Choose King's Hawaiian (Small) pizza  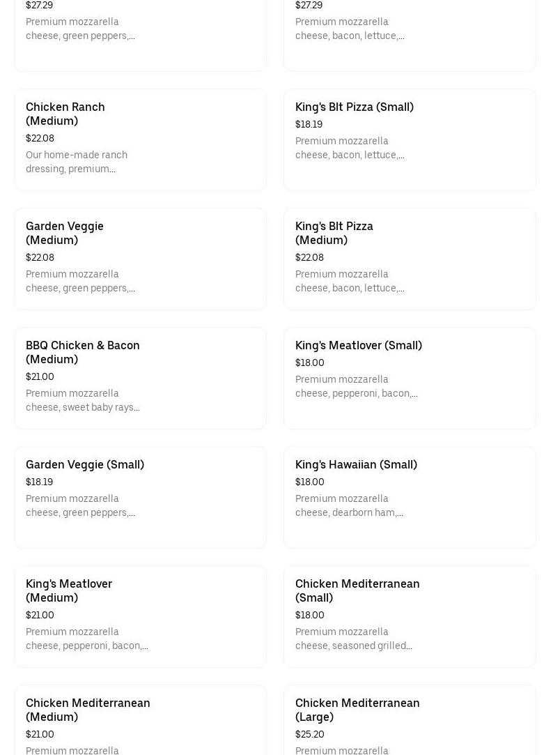410,497
